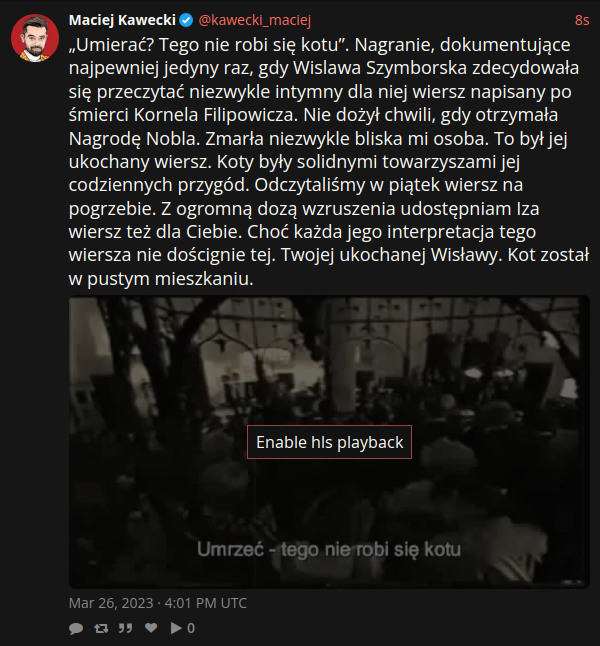
Task: Click the retweet arrows icon
Action: click(101, 628)
